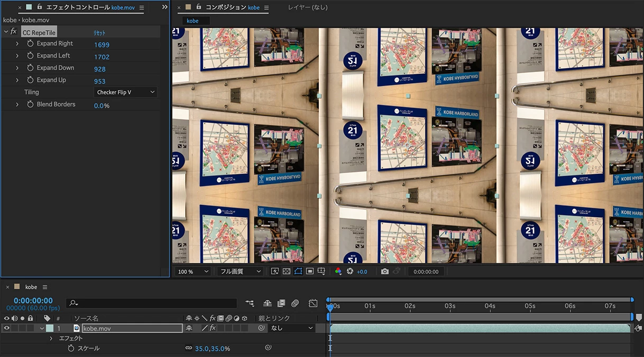The width and height of the screenshot is (644, 357).
Task: Enable Motion Blur composition icon
Action: coord(295,303)
